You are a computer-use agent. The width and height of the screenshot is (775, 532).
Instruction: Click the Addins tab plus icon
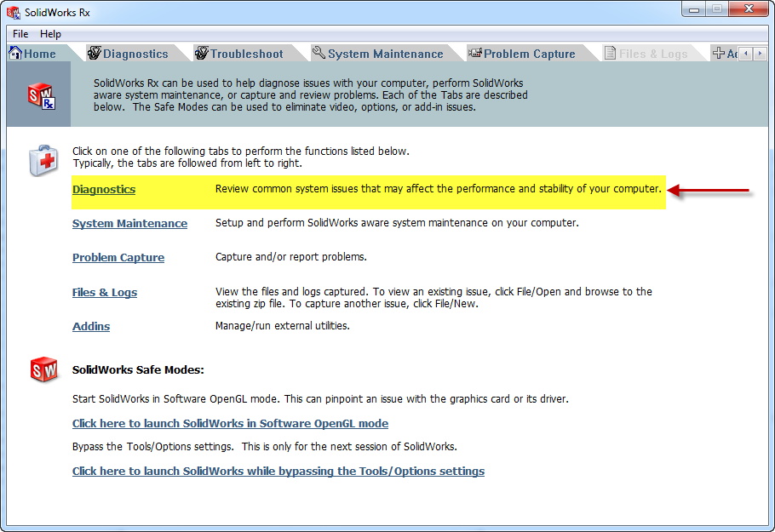click(719, 53)
